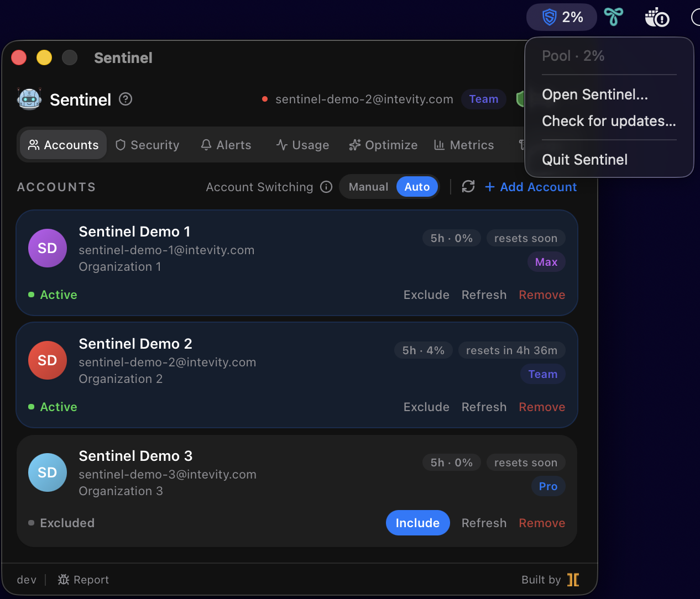Switch to the Security tab
The image size is (700, 599).
147,145
